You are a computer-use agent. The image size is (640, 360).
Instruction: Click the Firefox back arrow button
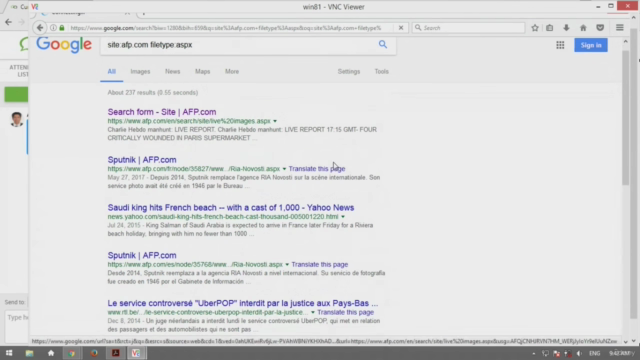pyautogui.click(x=40, y=28)
